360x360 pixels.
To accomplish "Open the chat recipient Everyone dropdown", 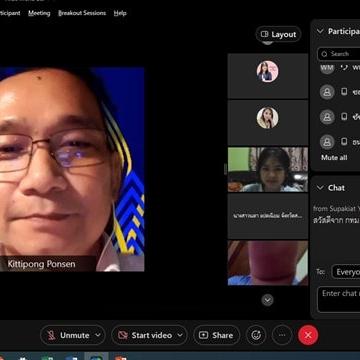I will tap(346, 272).
